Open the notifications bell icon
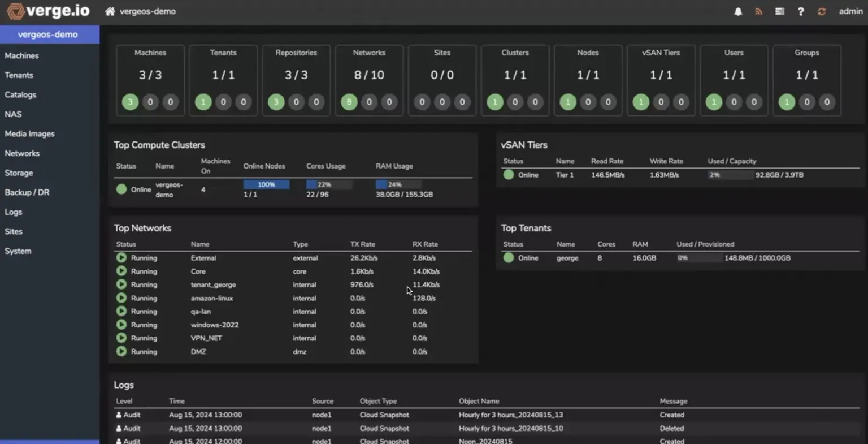The height and width of the screenshot is (444, 868). [738, 11]
